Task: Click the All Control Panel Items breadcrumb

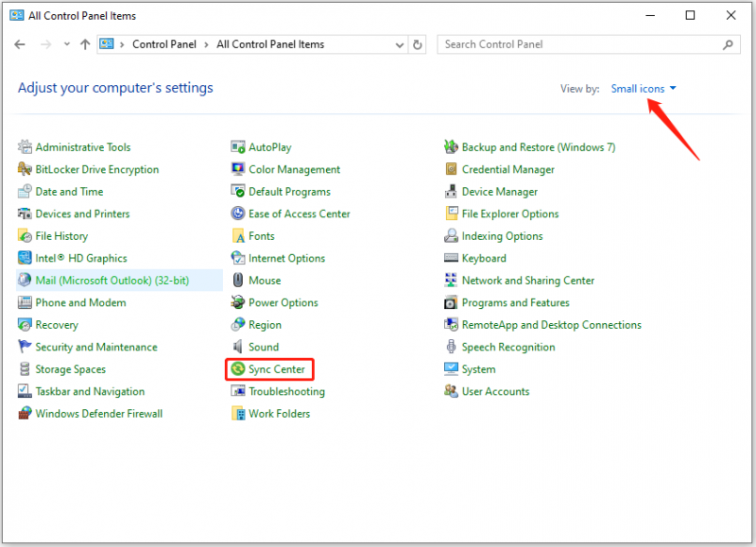Action: pyautogui.click(x=270, y=44)
